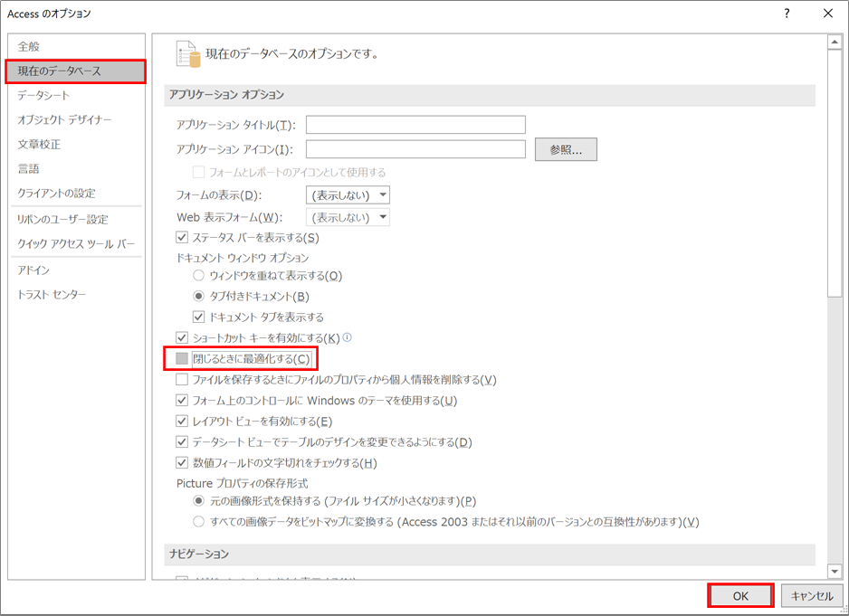Toggle データシート ビューでテーブルのデザイン変更 checkbox
This screenshot has height=616, width=849.
182,442
